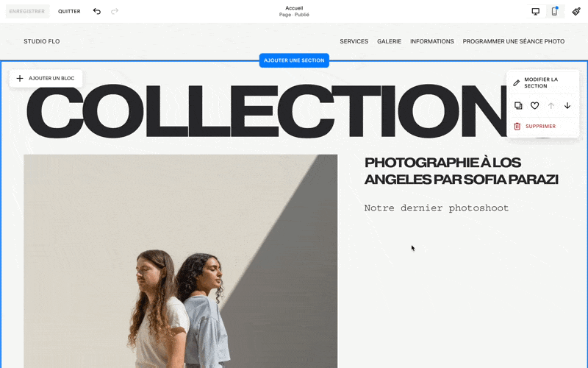Open the site styles paintbrush icon
Viewport: 588px width, 368px height.
(576, 12)
